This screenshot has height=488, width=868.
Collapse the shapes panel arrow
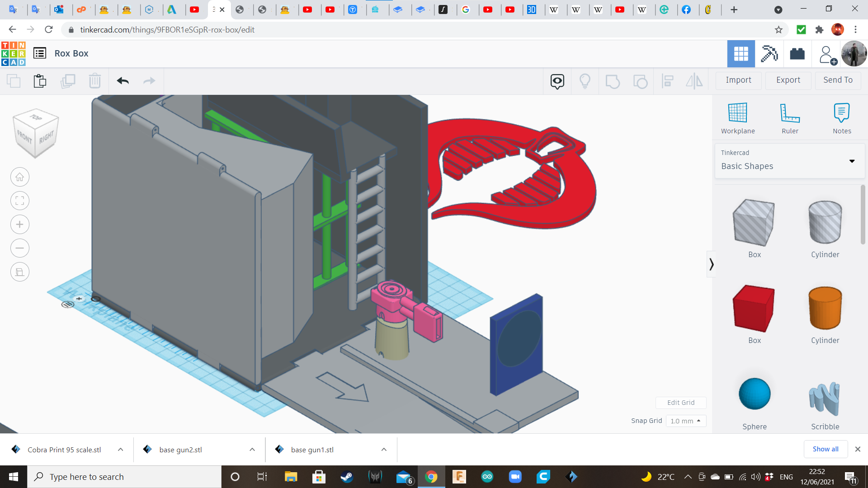(x=711, y=264)
